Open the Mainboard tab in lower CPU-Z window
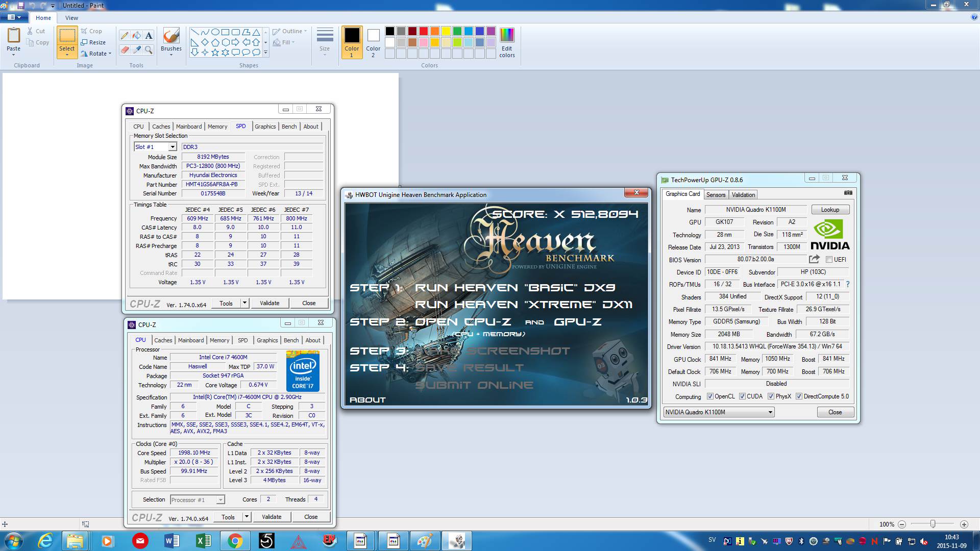This screenshot has height=551, width=980. [191, 340]
